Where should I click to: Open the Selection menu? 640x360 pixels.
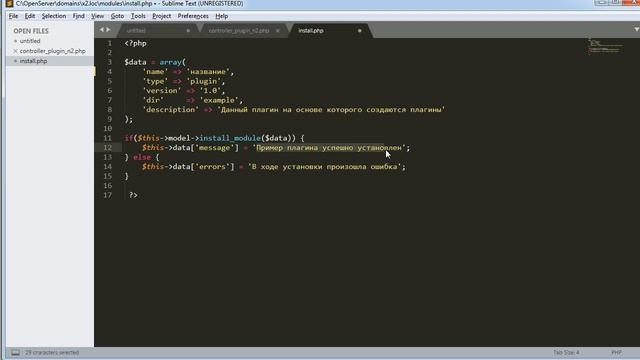53,16
